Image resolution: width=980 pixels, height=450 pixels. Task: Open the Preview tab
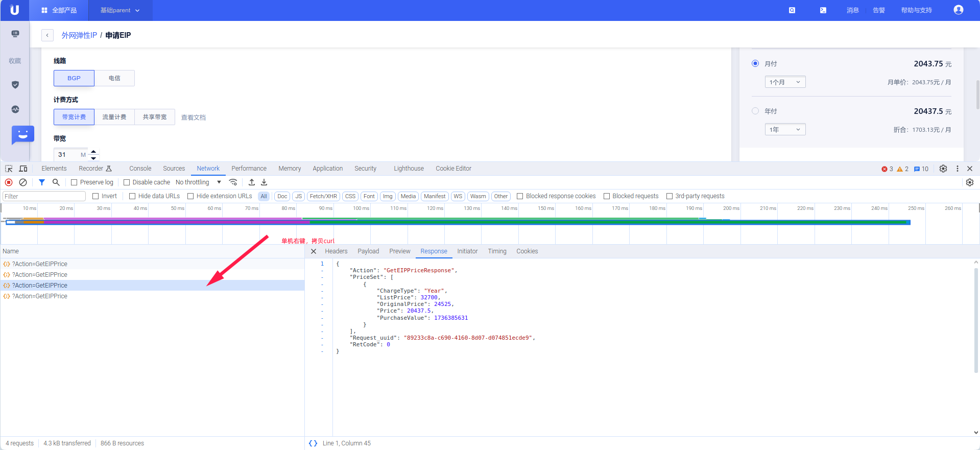pos(400,251)
